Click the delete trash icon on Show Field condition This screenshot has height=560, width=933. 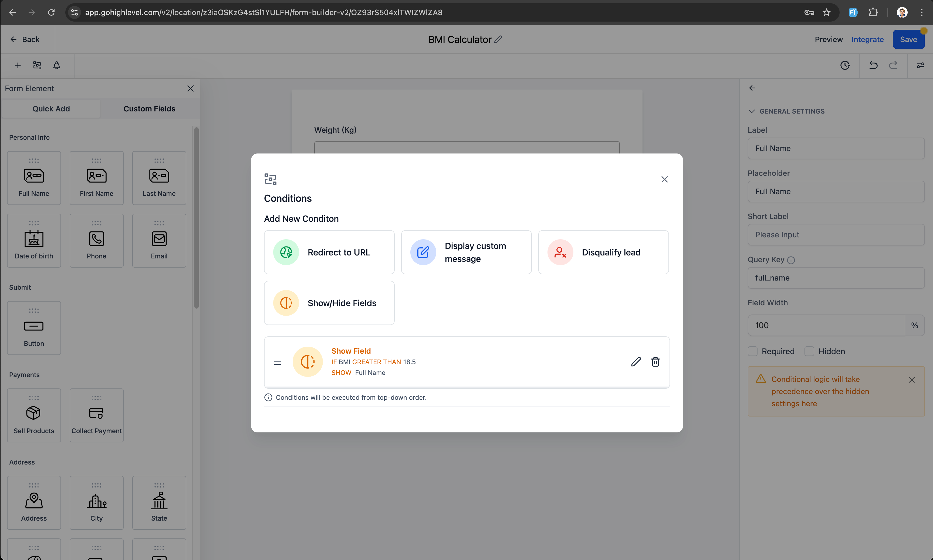click(x=655, y=361)
